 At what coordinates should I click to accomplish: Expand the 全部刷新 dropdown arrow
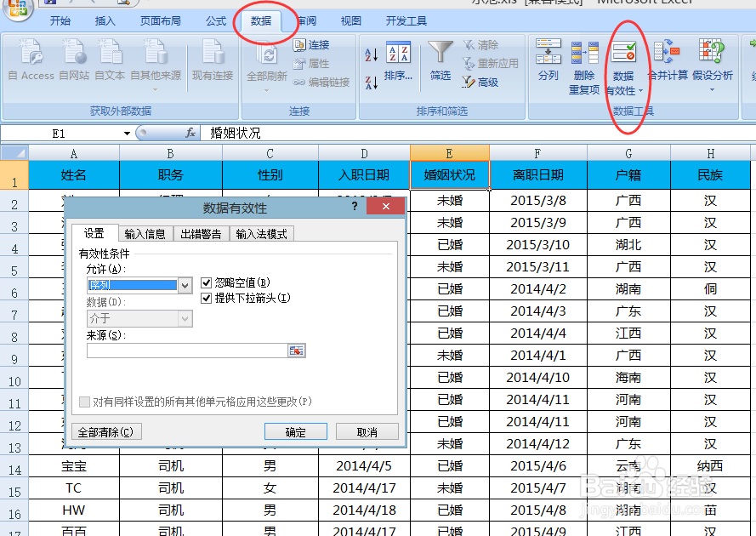(x=267, y=90)
